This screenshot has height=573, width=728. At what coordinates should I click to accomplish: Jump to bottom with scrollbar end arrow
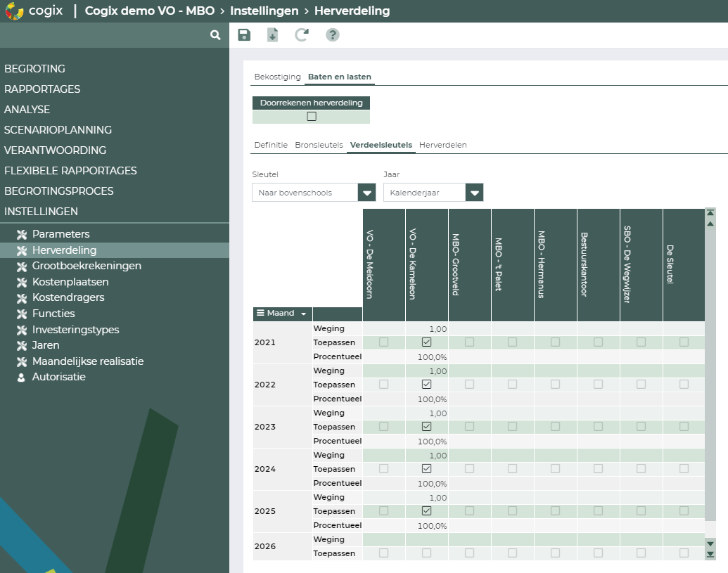710,554
